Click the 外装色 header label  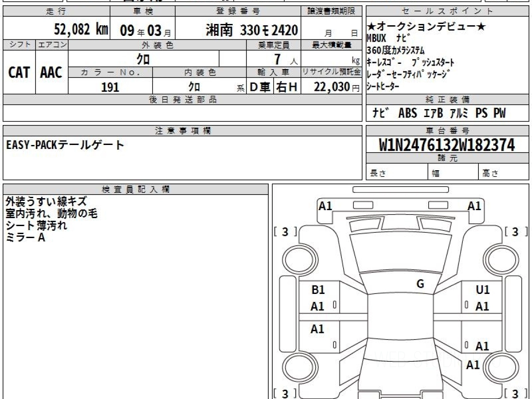click(x=157, y=45)
